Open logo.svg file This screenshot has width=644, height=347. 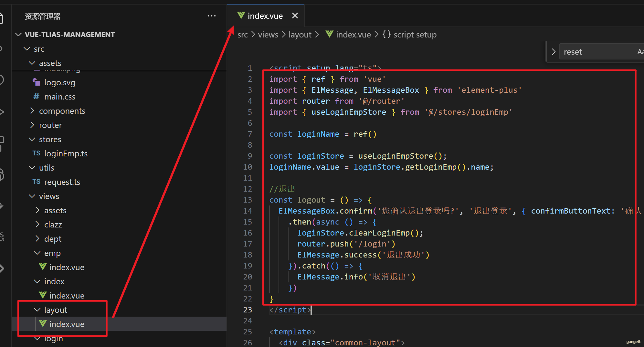tap(59, 82)
